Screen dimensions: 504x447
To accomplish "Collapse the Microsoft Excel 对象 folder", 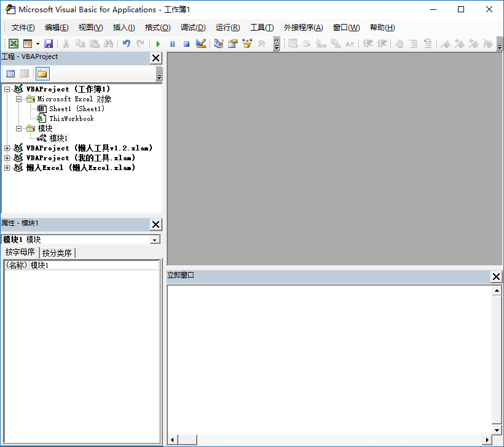I will [18, 99].
